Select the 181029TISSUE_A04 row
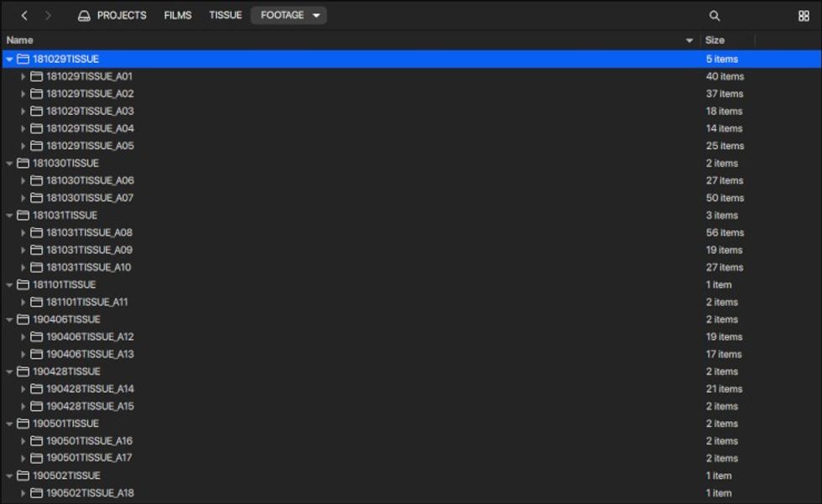 click(x=411, y=128)
